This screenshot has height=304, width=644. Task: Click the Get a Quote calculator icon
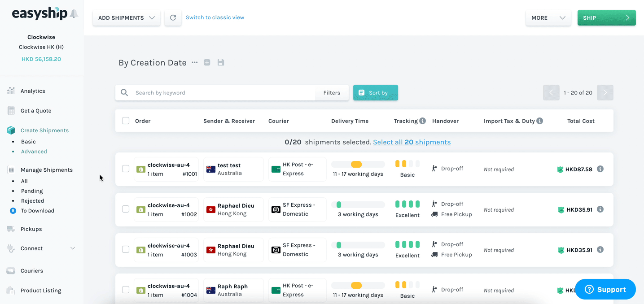pos(11,110)
